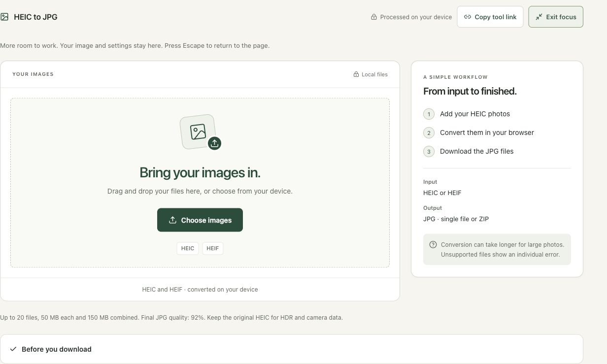The width and height of the screenshot is (607, 364).
Task: Expand the Before you download section
Action: (292, 349)
